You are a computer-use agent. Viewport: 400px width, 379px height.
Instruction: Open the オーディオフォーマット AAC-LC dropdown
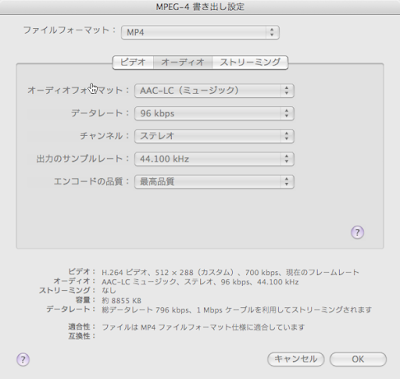point(214,91)
